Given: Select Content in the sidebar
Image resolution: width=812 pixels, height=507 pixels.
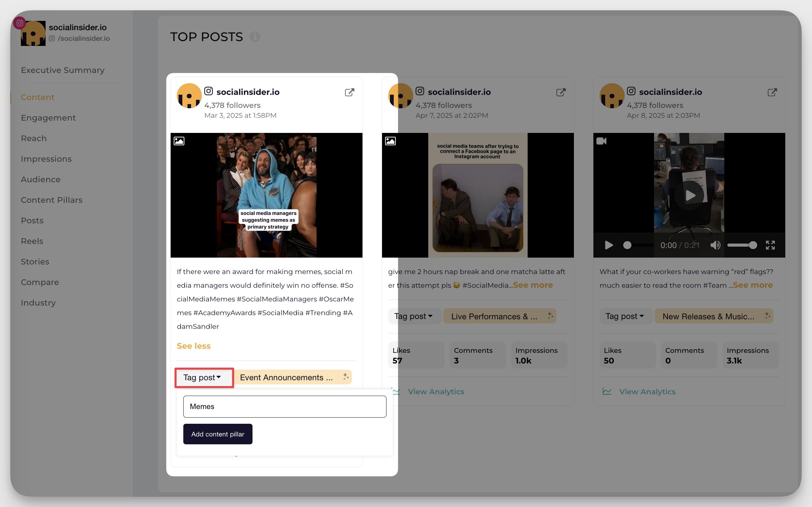Looking at the screenshot, I should coord(38,97).
